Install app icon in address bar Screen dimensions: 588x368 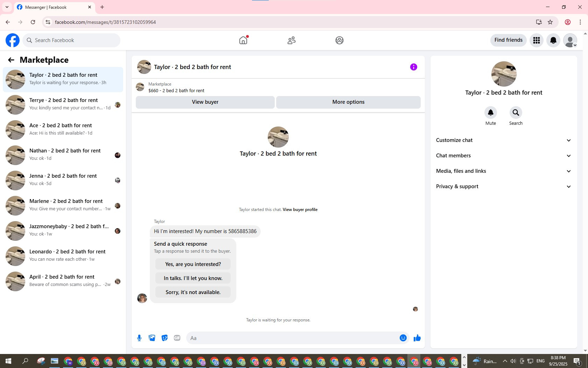pyautogui.click(x=539, y=22)
